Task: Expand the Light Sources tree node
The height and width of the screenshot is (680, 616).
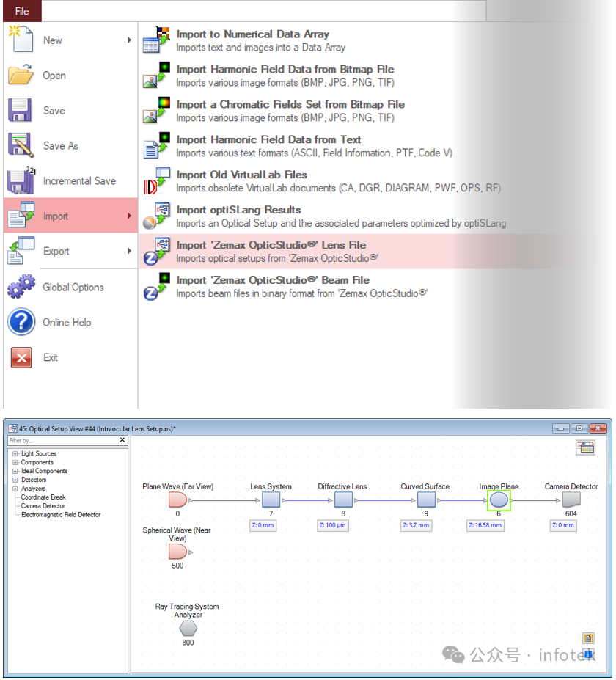Action: tap(15, 453)
